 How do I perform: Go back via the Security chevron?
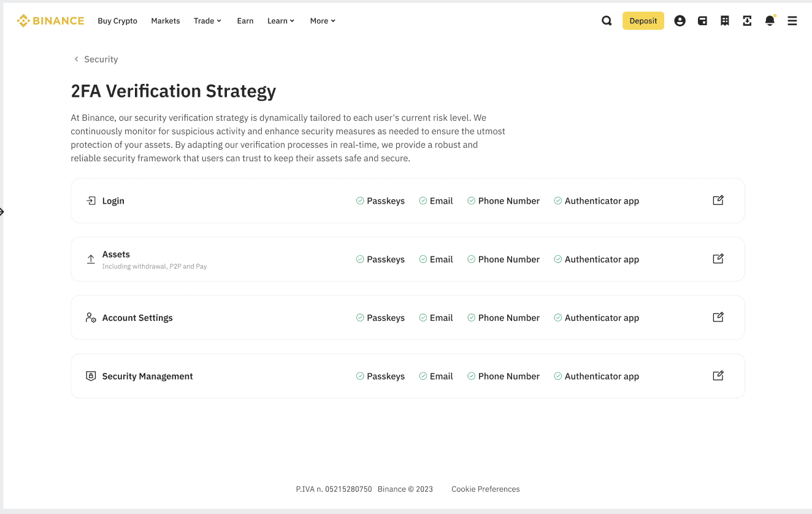(x=76, y=59)
